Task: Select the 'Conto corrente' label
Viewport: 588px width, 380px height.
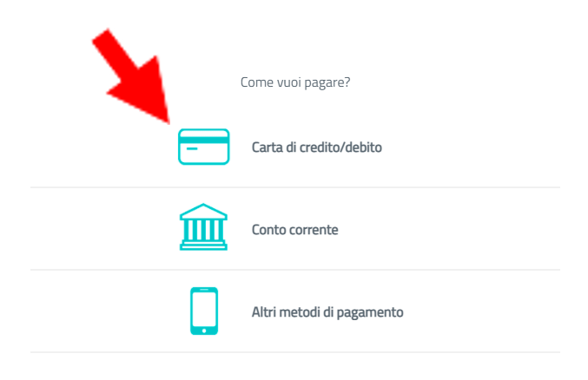Action: (x=294, y=230)
